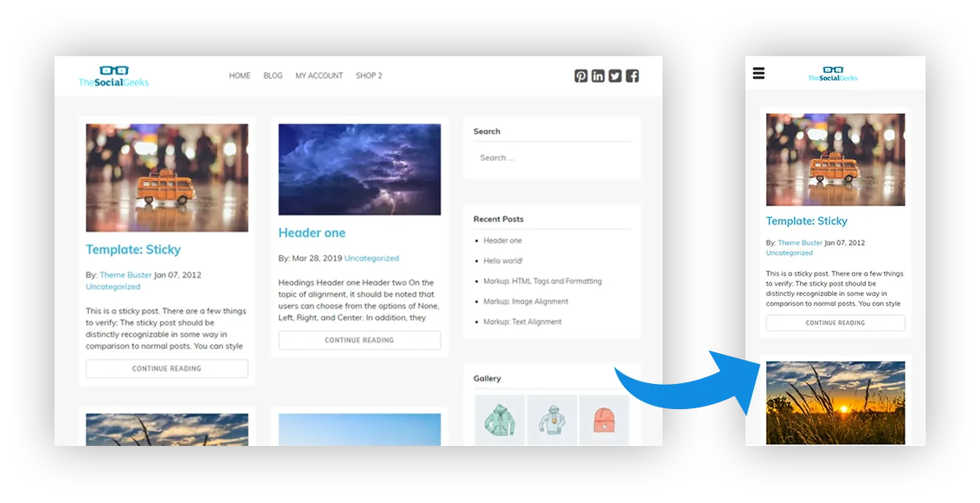980x503 pixels.
Task: Open the Pinterest social icon
Action: pyautogui.click(x=581, y=75)
